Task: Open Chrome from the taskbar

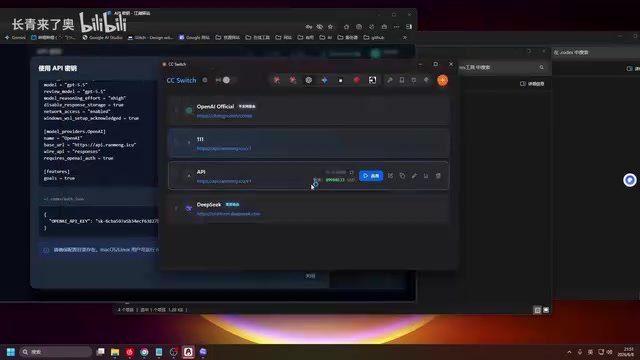Action: coord(144,352)
